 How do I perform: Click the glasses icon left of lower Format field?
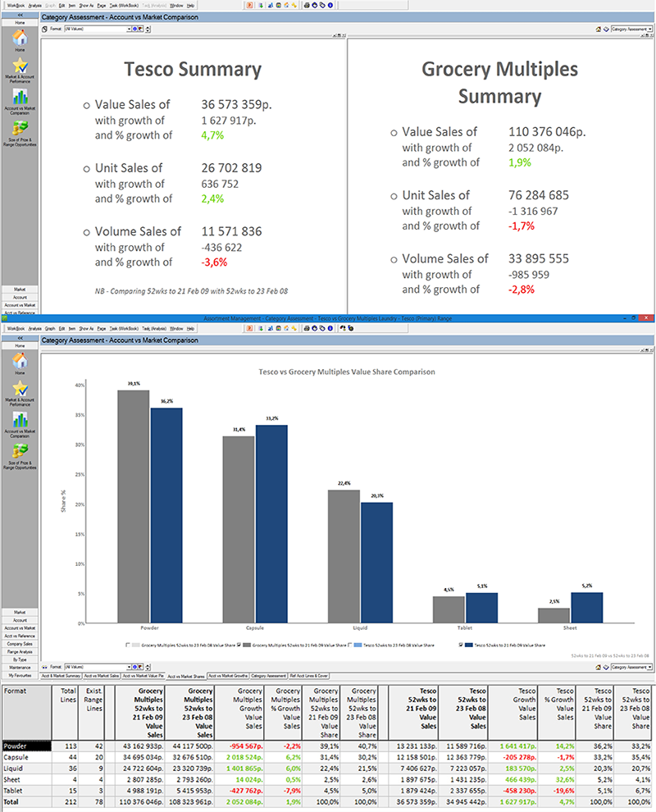tap(44, 667)
